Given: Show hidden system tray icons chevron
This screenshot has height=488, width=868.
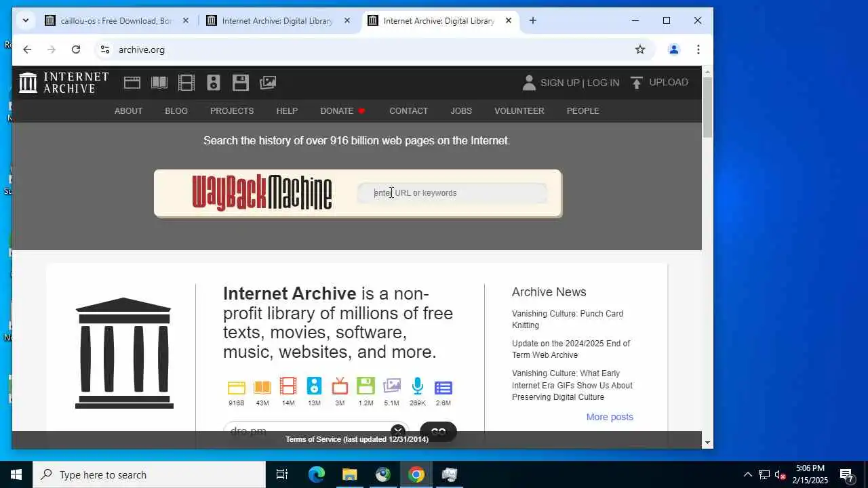Looking at the screenshot, I should [x=747, y=474].
